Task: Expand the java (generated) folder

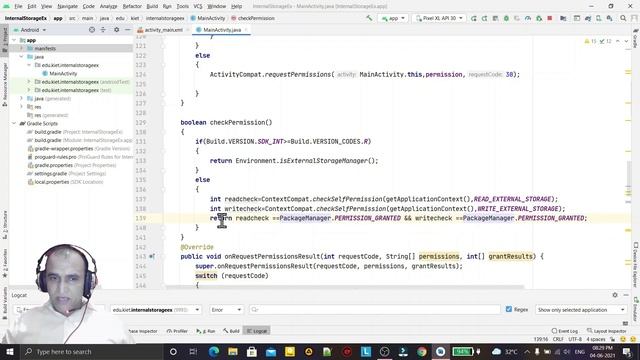Action: (22, 98)
